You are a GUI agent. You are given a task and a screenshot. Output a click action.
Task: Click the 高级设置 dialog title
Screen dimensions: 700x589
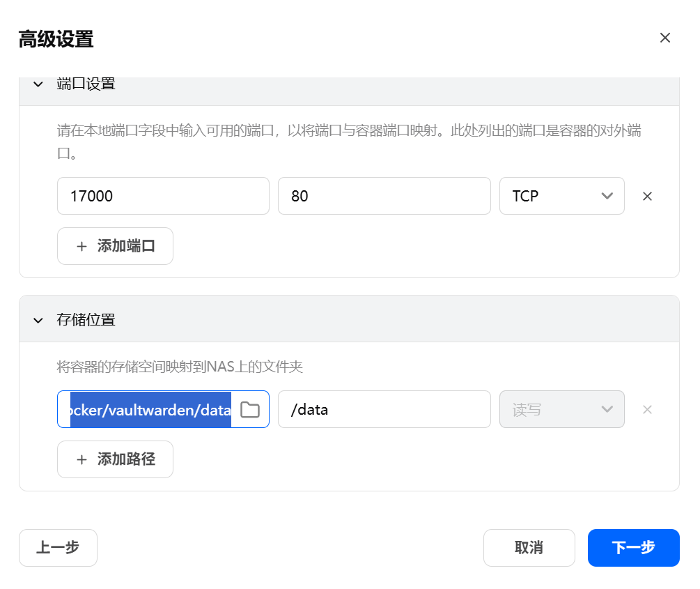56,39
